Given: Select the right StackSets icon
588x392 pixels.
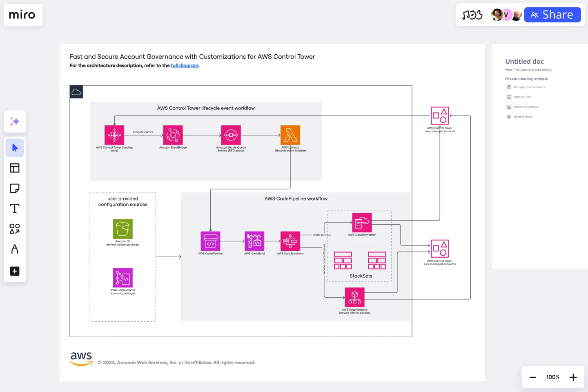Looking at the screenshot, I should 377,261.
